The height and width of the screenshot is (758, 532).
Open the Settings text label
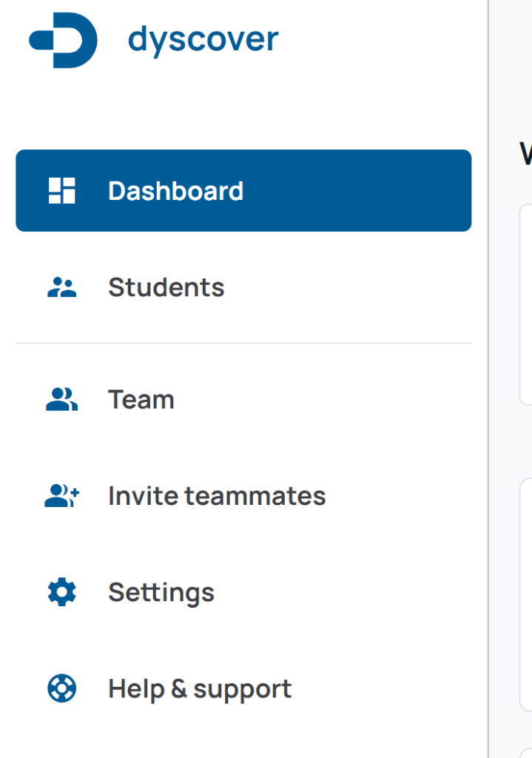[161, 593]
